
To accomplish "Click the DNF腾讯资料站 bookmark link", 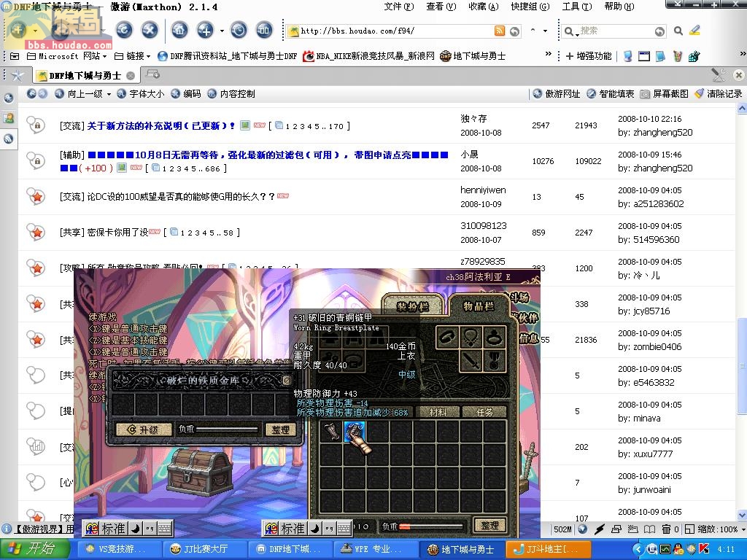I will (x=228, y=56).
